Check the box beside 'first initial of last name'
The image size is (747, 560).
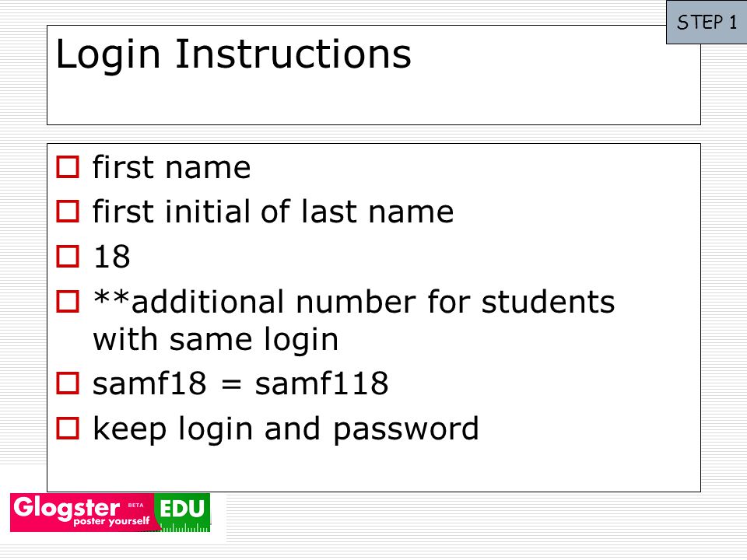click(68, 212)
